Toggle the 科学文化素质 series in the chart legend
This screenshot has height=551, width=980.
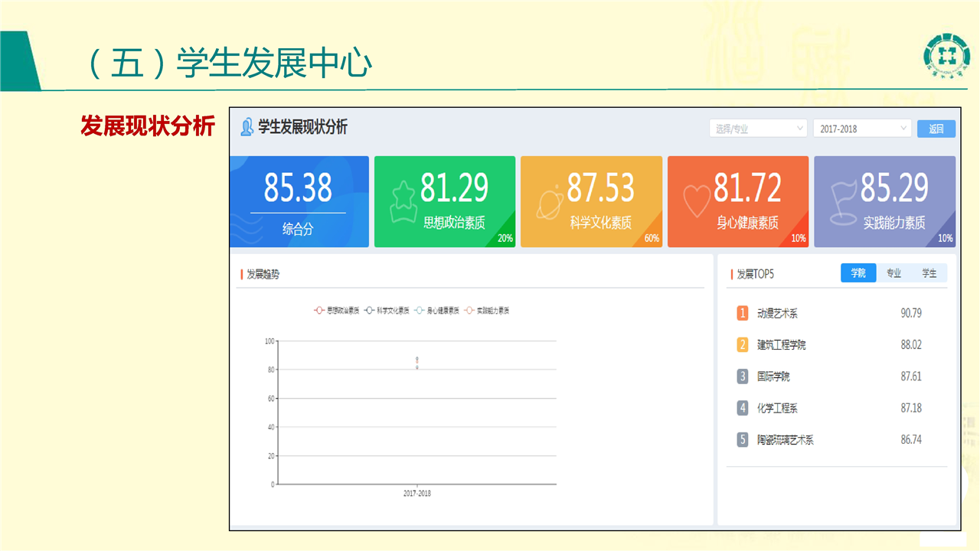coord(387,311)
